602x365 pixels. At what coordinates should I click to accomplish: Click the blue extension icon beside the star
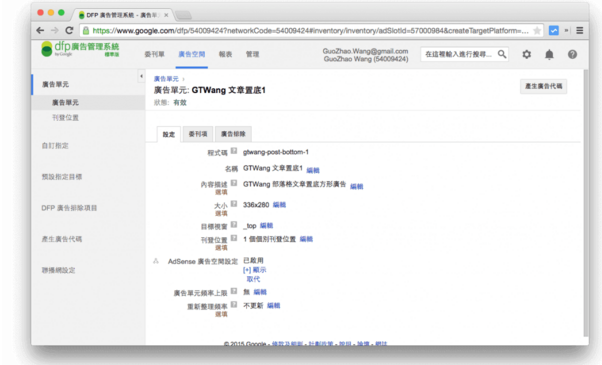554,30
